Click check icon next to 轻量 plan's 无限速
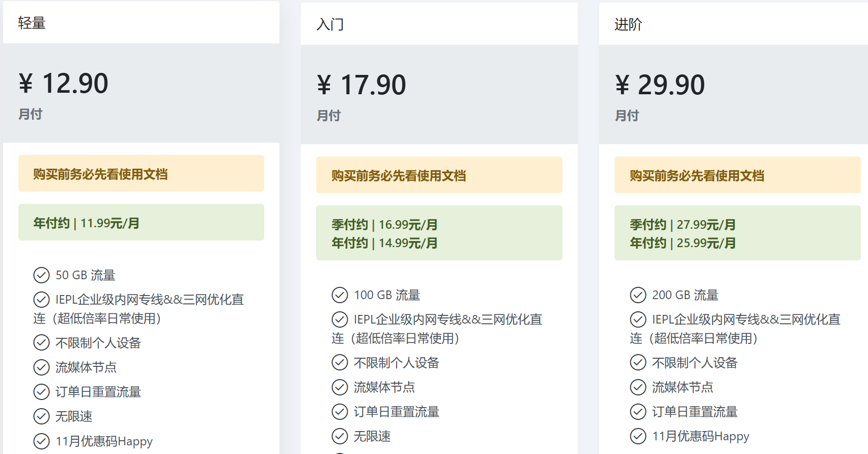The height and width of the screenshot is (454, 868). click(41, 416)
